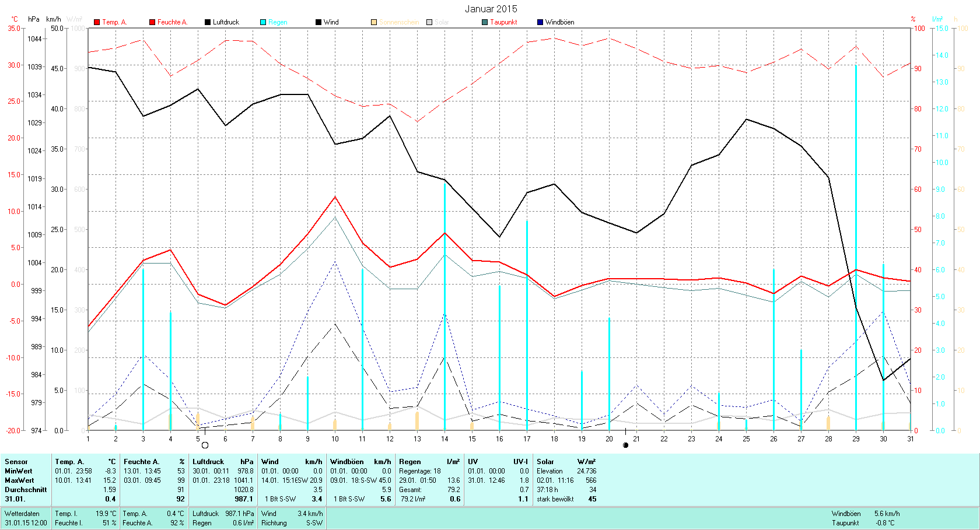Click the full moon symbol below day 5

click(205, 445)
